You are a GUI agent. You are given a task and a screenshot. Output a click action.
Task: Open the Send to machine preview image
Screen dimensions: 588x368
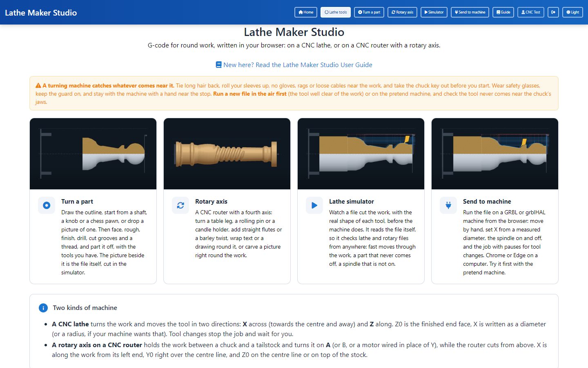click(x=495, y=154)
